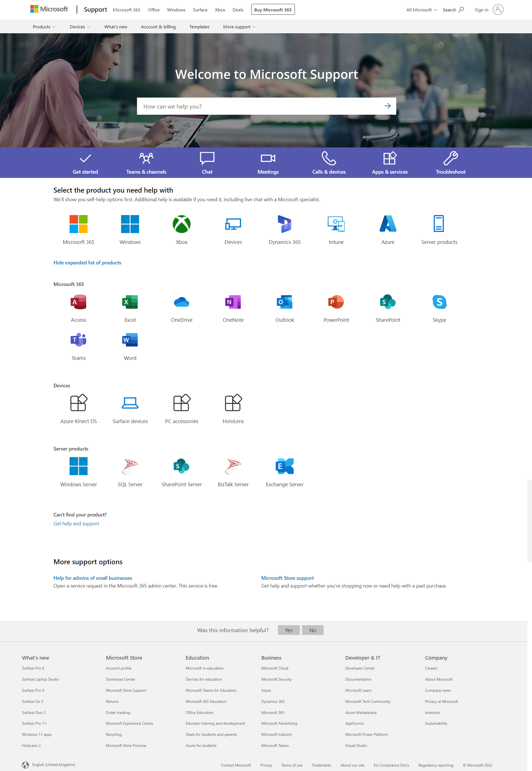Open the OneDrive cloud icon
This screenshot has height=771, width=532.
tap(181, 302)
